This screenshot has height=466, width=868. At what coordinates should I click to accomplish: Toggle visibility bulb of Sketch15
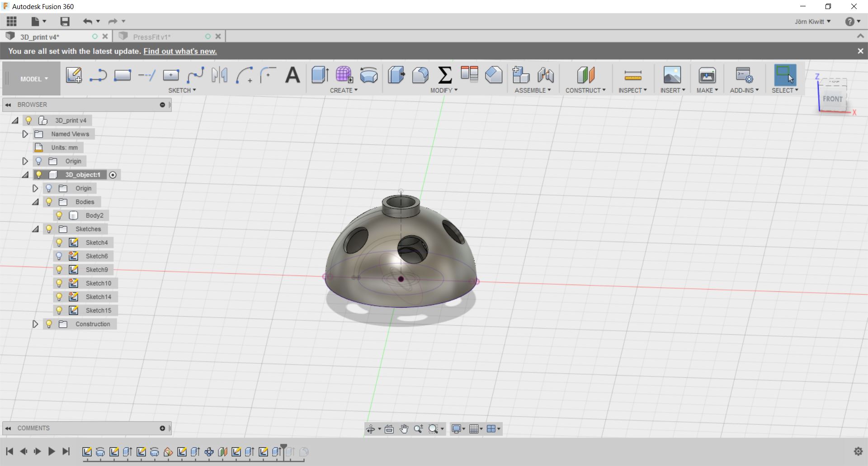tap(59, 310)
